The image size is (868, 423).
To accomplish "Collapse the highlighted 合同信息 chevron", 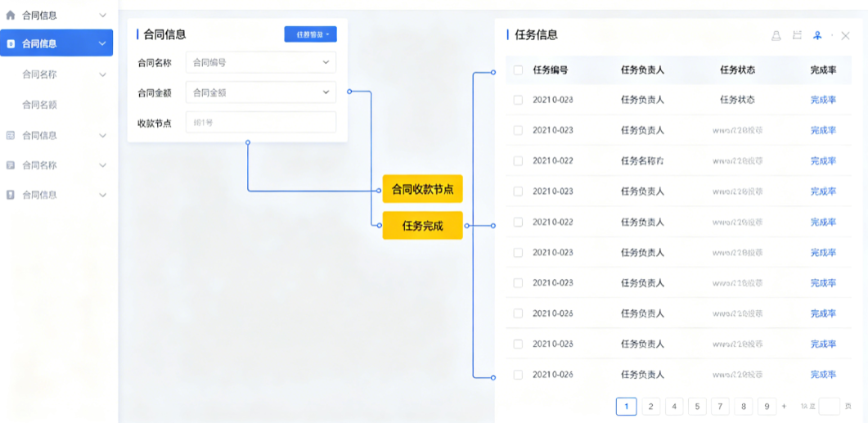I will point(102,43).
